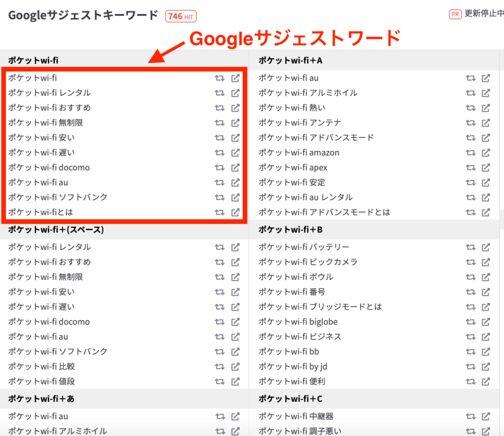Screen dimensions: 504x436
Task: Re-search icon on ポケットwi-fi アンテナ row
Action: [x=471, y=123]
